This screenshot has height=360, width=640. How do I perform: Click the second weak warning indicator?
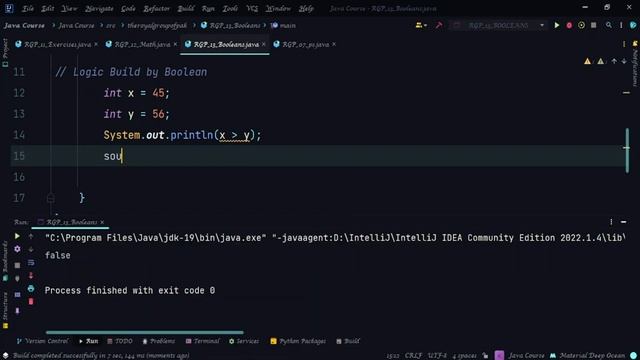[x=601, y=61]
